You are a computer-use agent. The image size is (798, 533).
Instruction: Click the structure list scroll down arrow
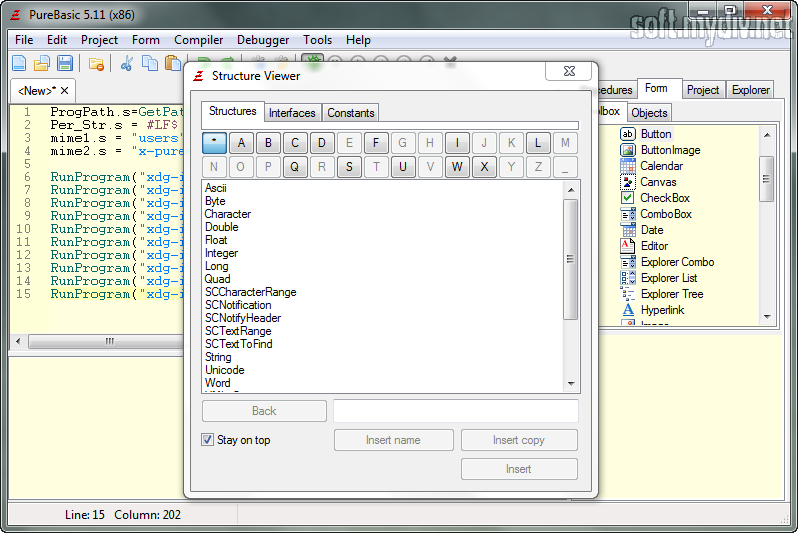[571, 383]
